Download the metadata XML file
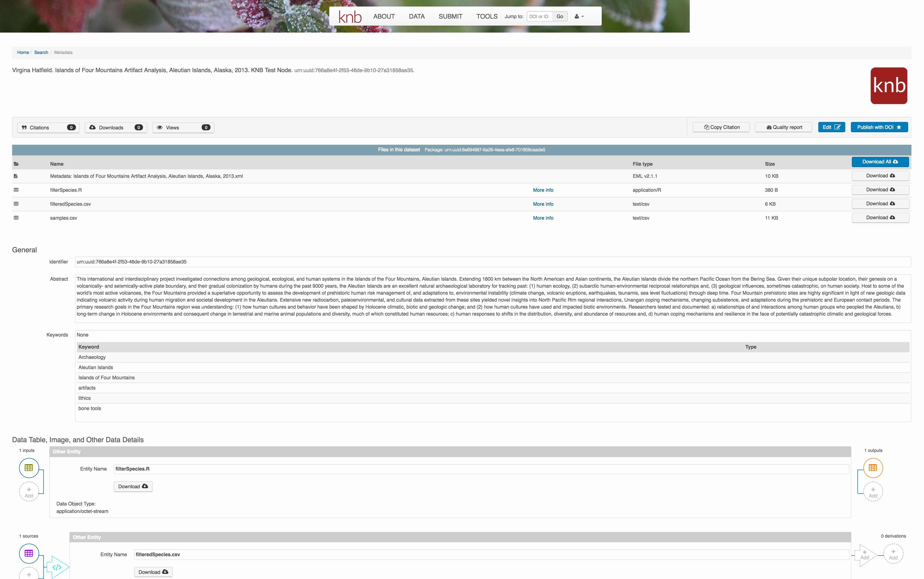 [x=880, y=176]
